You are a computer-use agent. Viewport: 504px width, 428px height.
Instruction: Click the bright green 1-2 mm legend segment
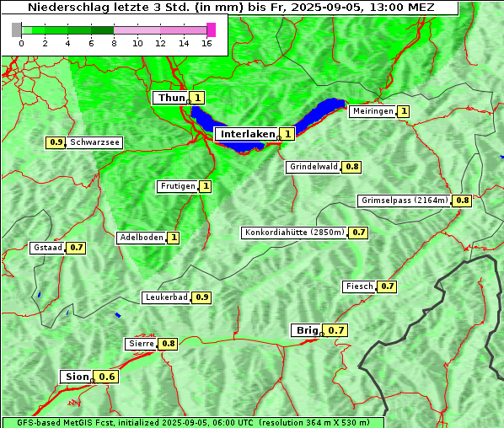point(38,30)
